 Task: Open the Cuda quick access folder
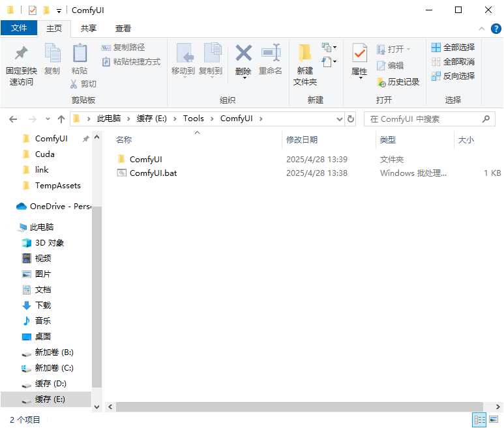point(44,154)
